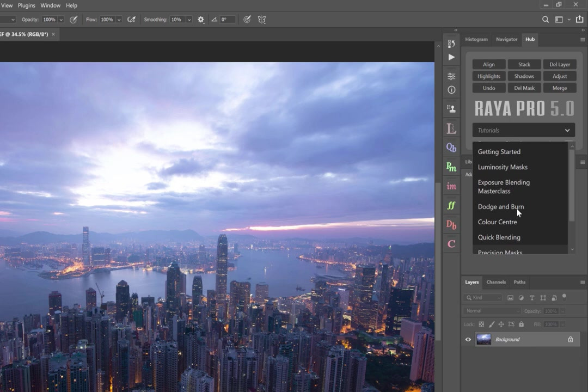Open the search magnifier icon

click(545, 20)
